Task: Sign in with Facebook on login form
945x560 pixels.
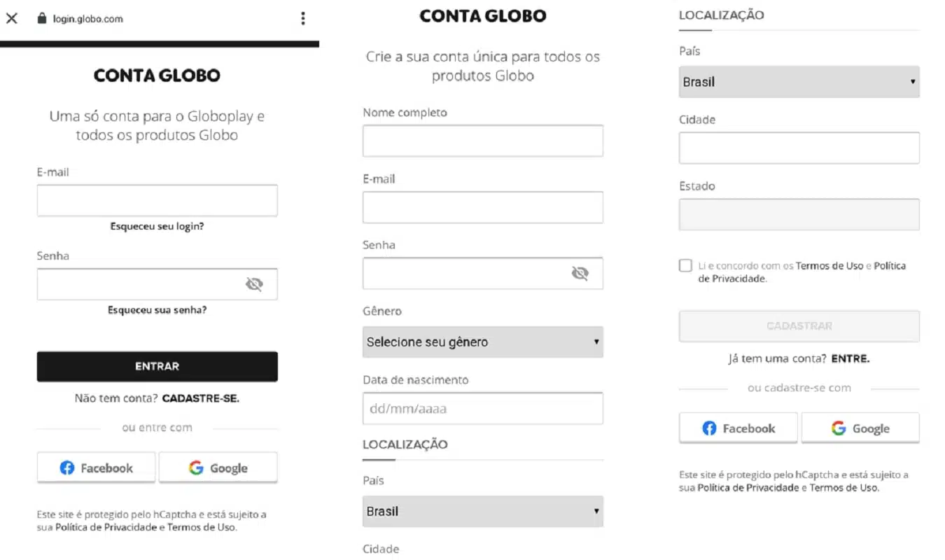Action: point(97,468)
